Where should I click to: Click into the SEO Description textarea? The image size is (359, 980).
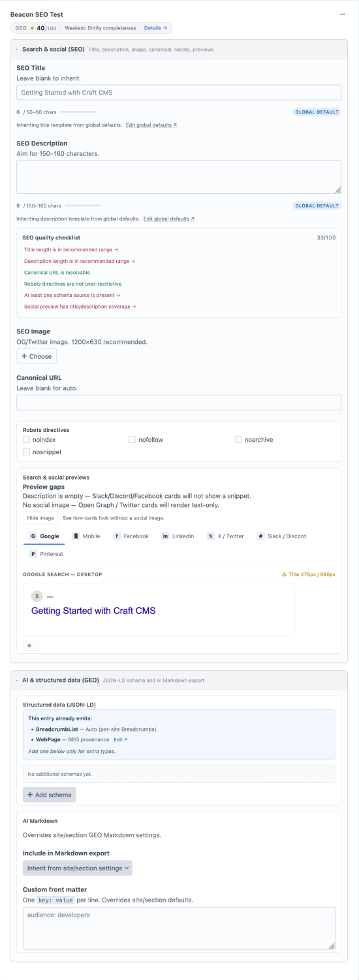[x=179, y=177]
